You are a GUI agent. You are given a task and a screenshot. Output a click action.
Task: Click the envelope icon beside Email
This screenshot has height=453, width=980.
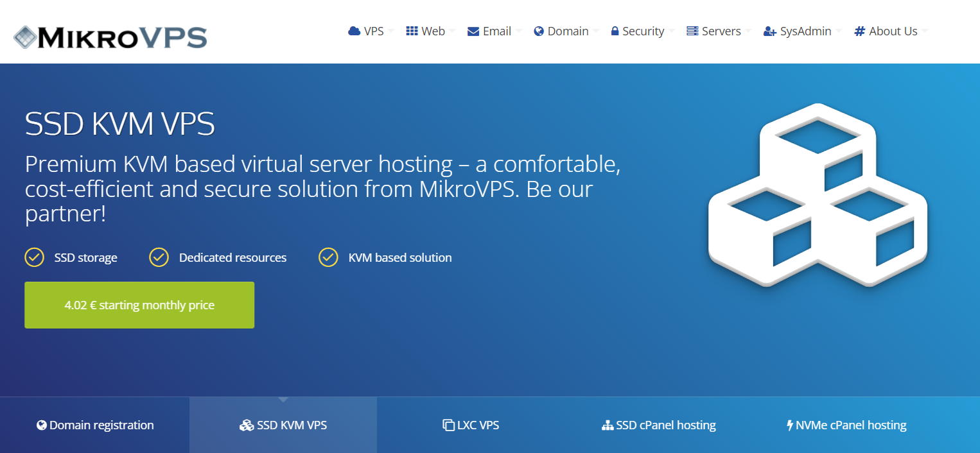point(473,31)
